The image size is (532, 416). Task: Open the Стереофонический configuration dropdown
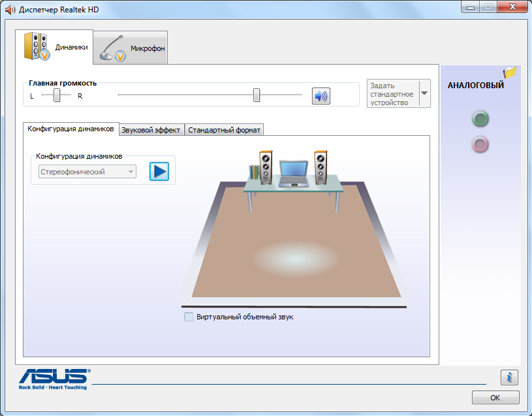pyautogui.click(x=87, y=172)
